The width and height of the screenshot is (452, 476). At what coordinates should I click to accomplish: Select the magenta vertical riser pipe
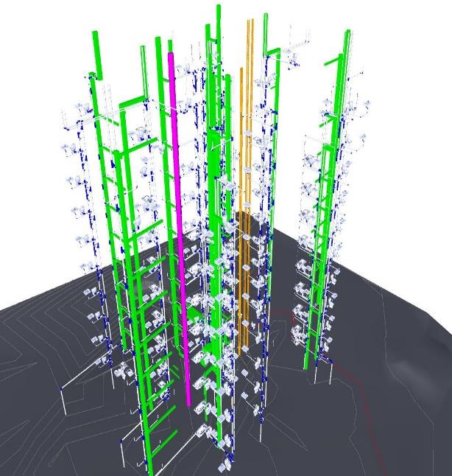pyautogui.click(x=179, y=228)
